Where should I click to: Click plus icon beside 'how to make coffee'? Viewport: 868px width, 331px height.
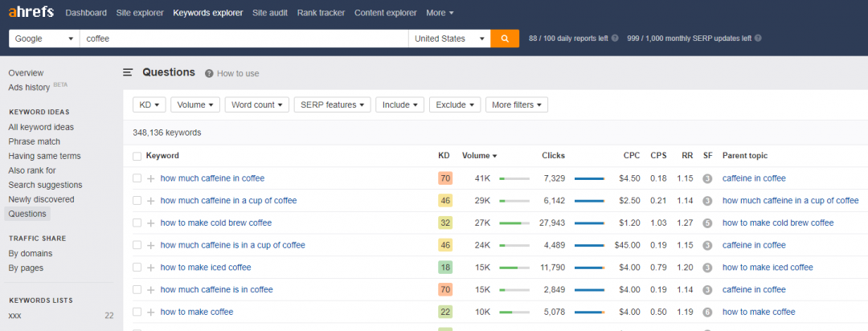point(150,312)
